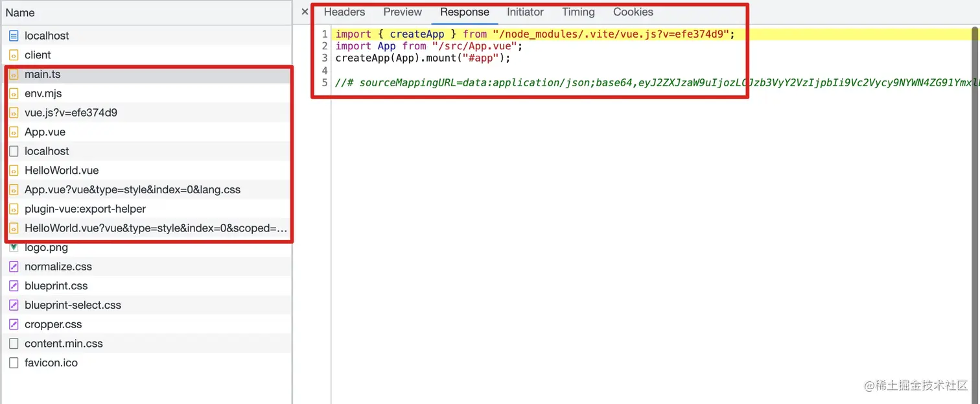This screenshot has width=980, height=404.
Task: Click the stylesheet icon beside blueprint.css
Action: [x=14, y=286]
